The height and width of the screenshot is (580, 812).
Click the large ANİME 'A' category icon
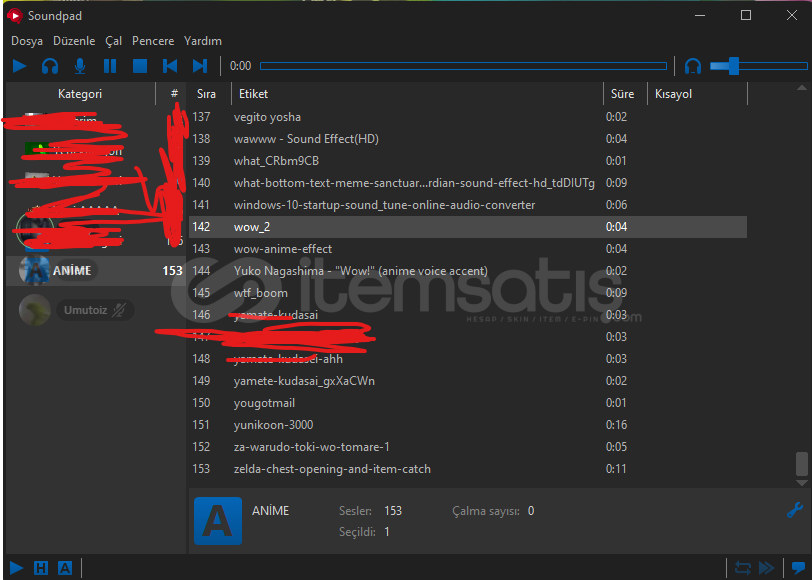[218, 521]
